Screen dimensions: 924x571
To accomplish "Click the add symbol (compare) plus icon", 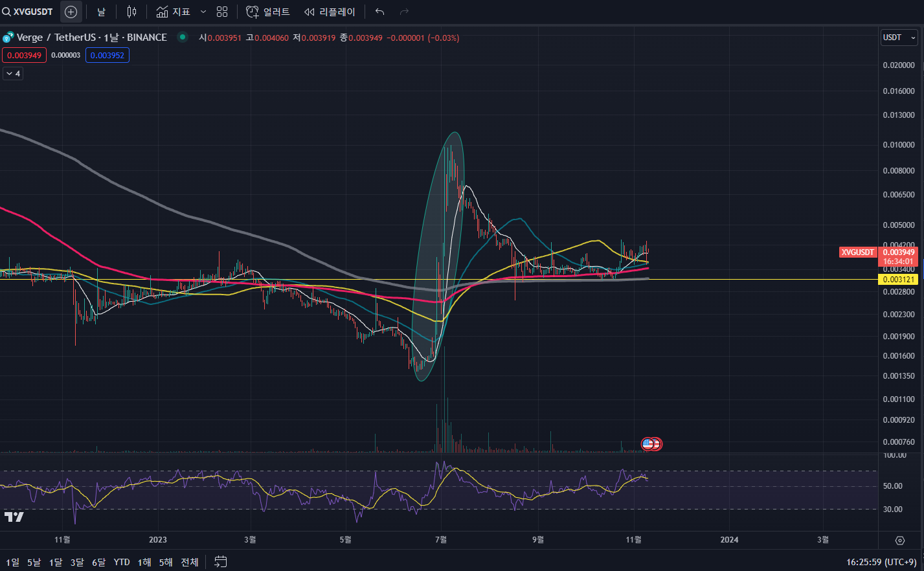I will coord(71,12).
